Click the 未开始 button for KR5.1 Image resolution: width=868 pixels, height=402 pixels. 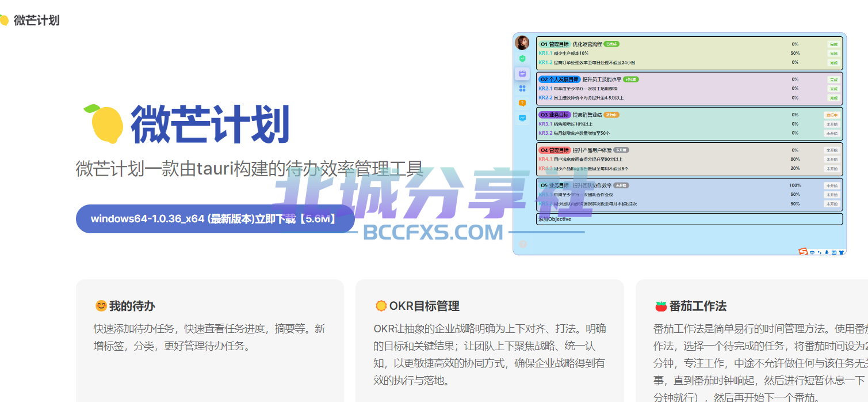pos(832,195)
